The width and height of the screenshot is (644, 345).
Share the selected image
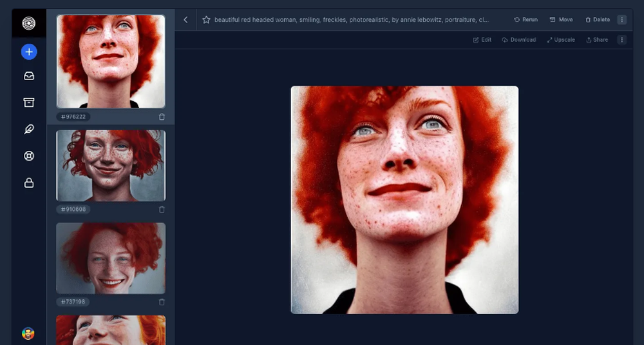click(597, 40)
